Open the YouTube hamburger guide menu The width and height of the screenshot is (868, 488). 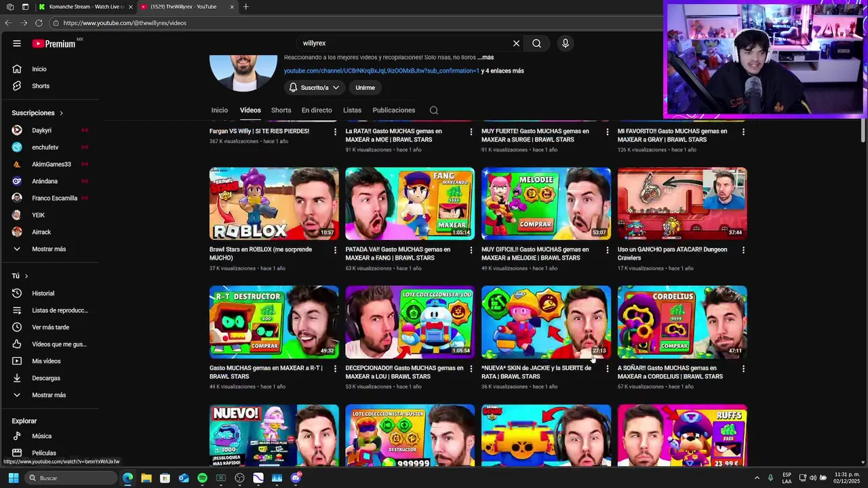[16, 43]
